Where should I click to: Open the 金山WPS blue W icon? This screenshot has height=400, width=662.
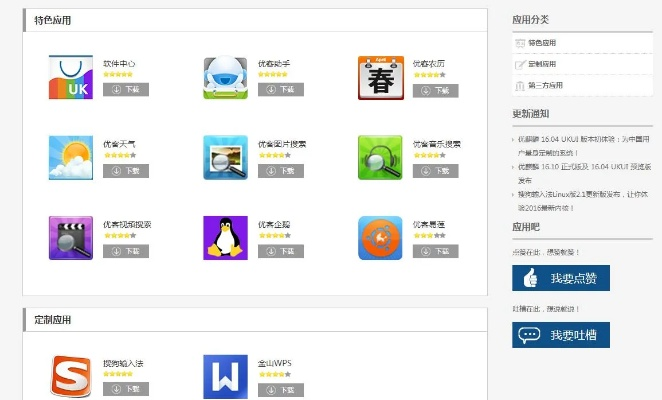coord(225,377)
